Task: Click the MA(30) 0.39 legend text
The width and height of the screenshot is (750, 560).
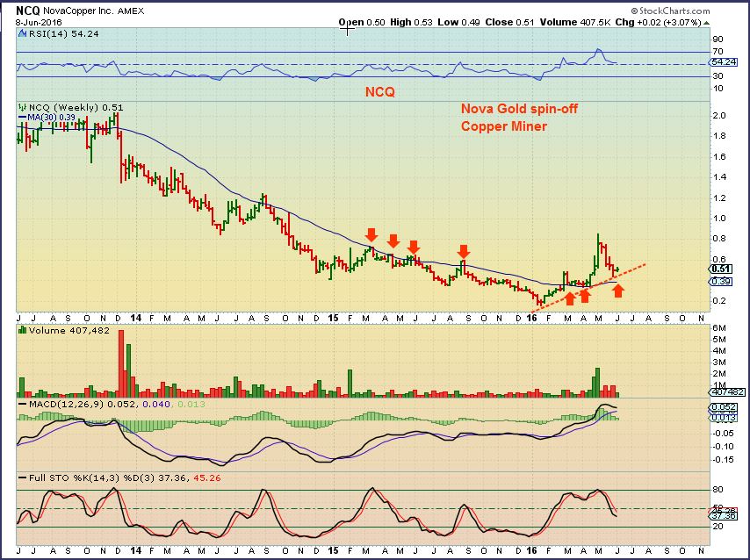Action: [x=52, y=117]
